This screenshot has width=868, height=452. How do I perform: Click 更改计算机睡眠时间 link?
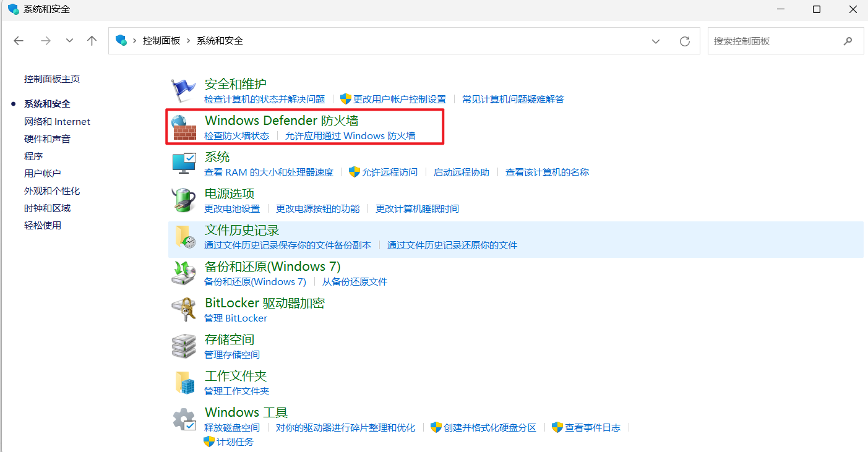(x=418, y=208)
